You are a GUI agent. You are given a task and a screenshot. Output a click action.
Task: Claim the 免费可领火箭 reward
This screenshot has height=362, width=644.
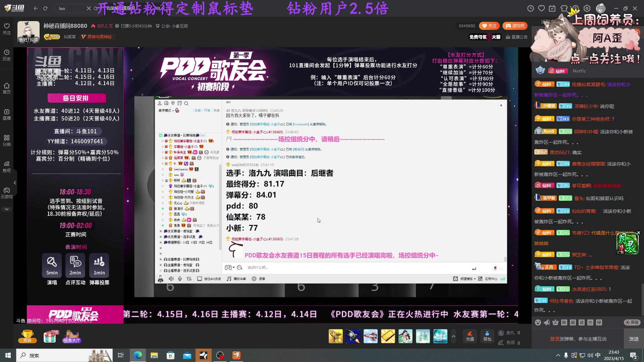[x=485, y=37]
